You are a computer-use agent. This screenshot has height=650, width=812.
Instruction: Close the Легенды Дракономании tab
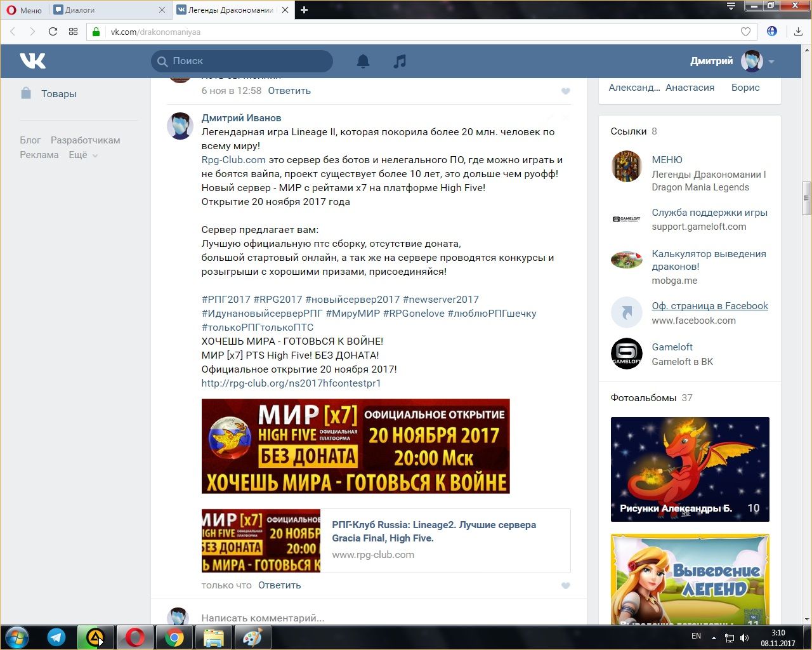tap(285, 10)
